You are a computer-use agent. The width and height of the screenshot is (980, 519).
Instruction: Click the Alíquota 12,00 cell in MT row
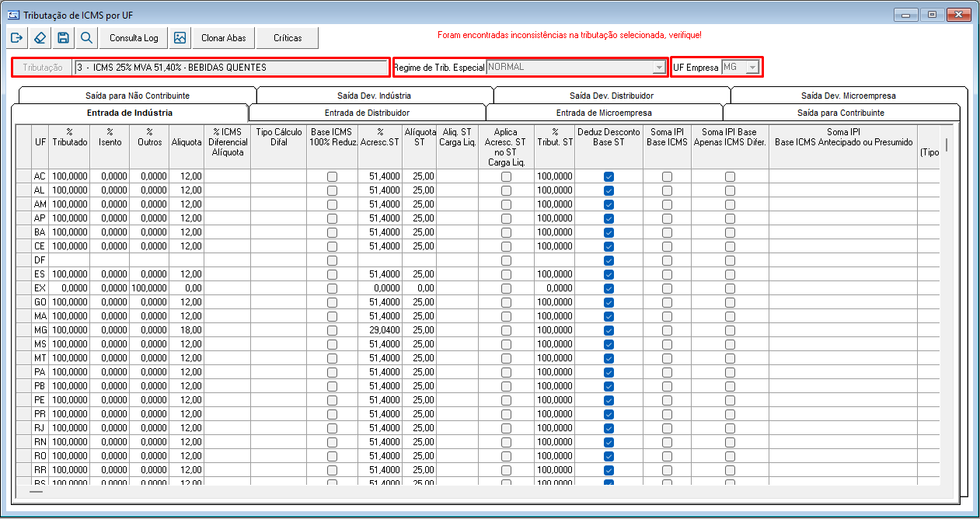tap(187, 358)
